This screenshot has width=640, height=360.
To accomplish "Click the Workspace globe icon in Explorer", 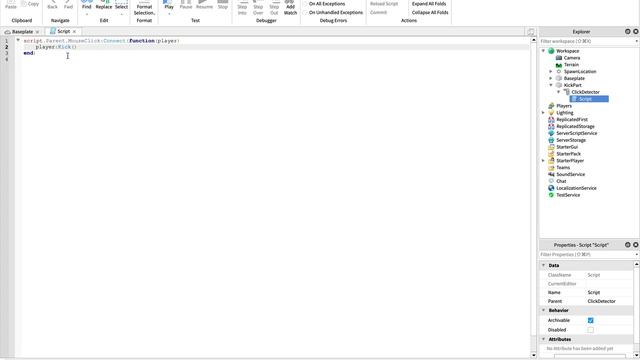I will click(x=551, y=51).
